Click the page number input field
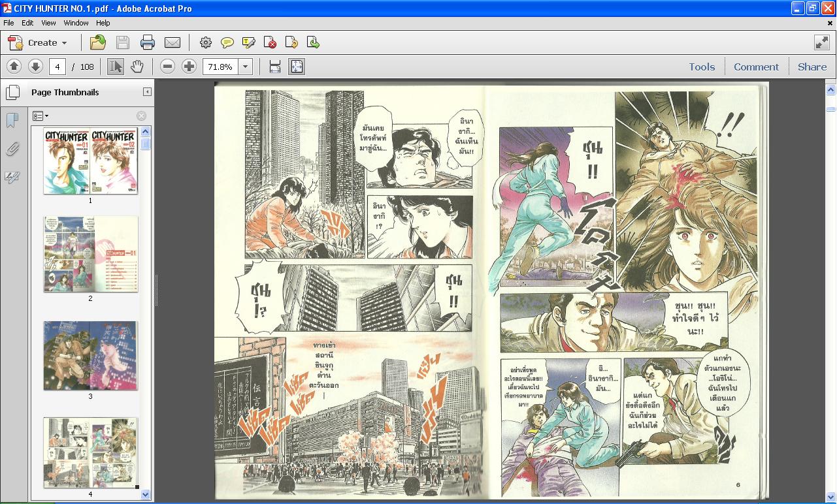 click(x=57, y=67)
